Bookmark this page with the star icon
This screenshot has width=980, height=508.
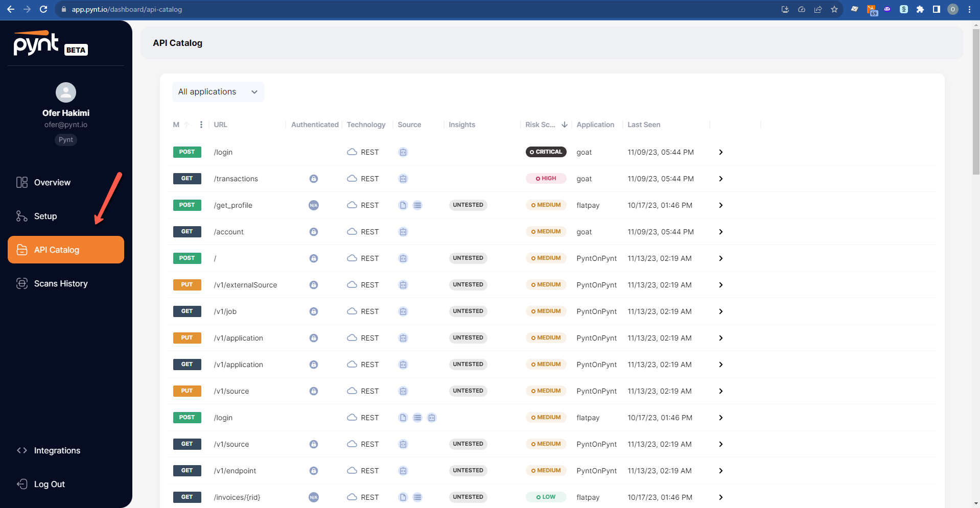(834, 9)
